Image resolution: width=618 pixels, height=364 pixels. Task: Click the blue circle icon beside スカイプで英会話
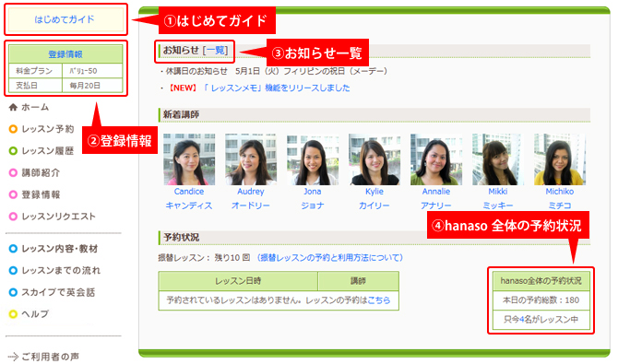point(13,292)
